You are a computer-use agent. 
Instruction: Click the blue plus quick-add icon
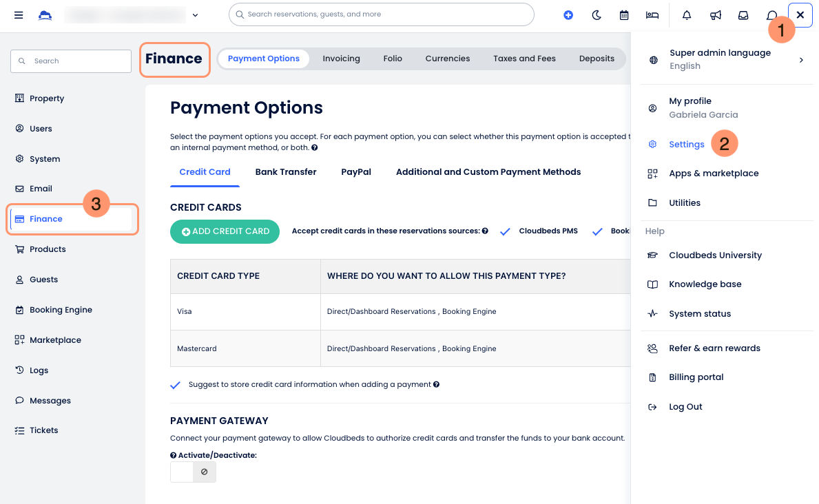pos(568,14)
